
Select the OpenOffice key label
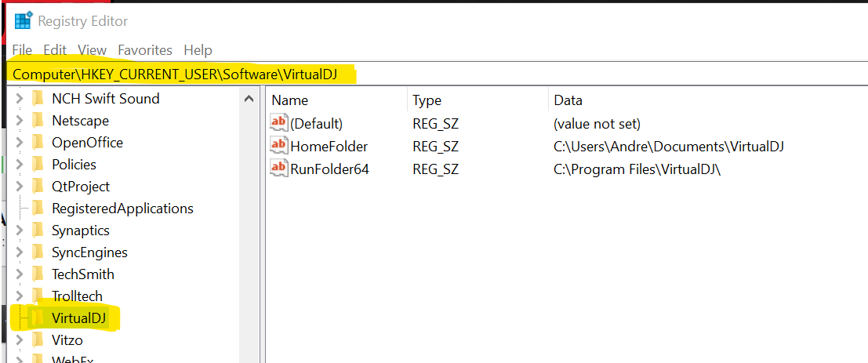88,143
